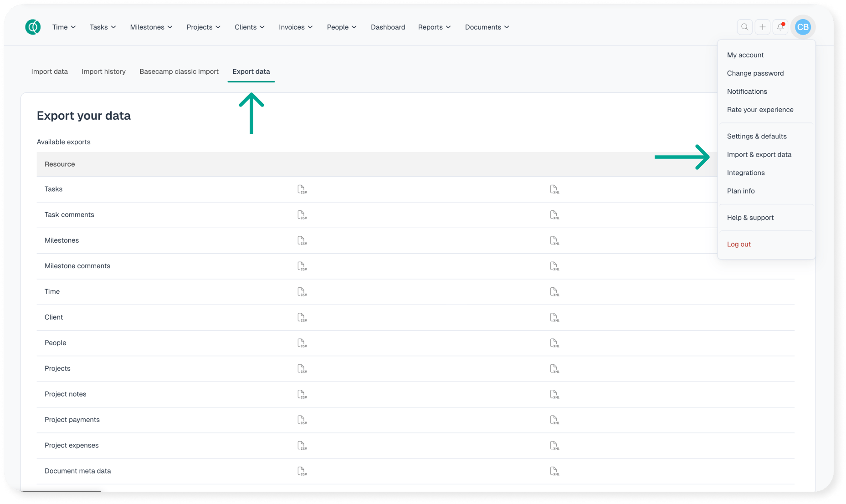Select Import & export data menu item
Viewport: 846px width, 504px height.
(759, 155)
